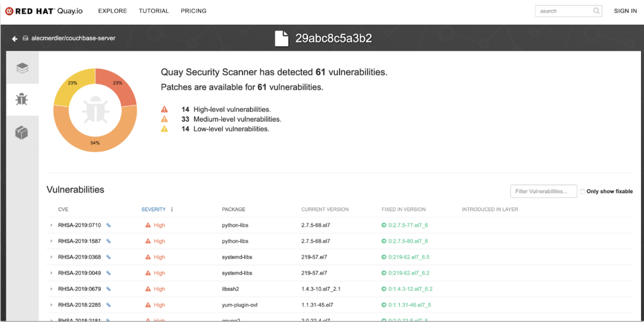The image size is (644, 322).
Task: Expand the RHSA-2019:0710 row
Action: click(52, 225)
